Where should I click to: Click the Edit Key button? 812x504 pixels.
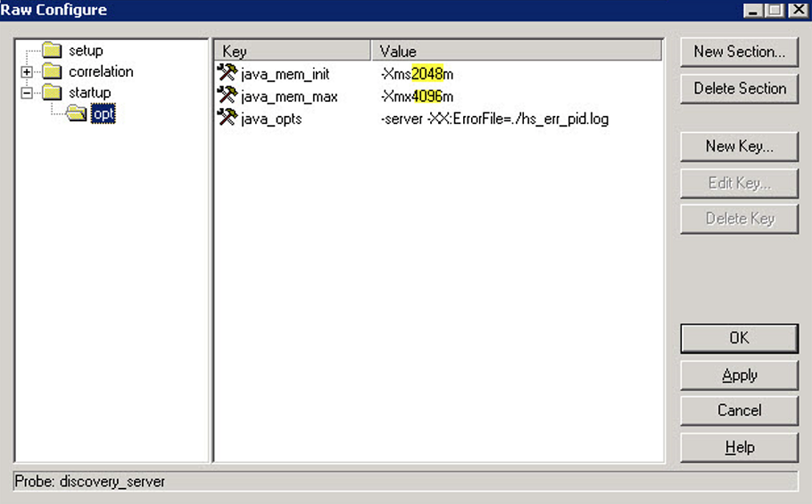[x=739, y=183]
